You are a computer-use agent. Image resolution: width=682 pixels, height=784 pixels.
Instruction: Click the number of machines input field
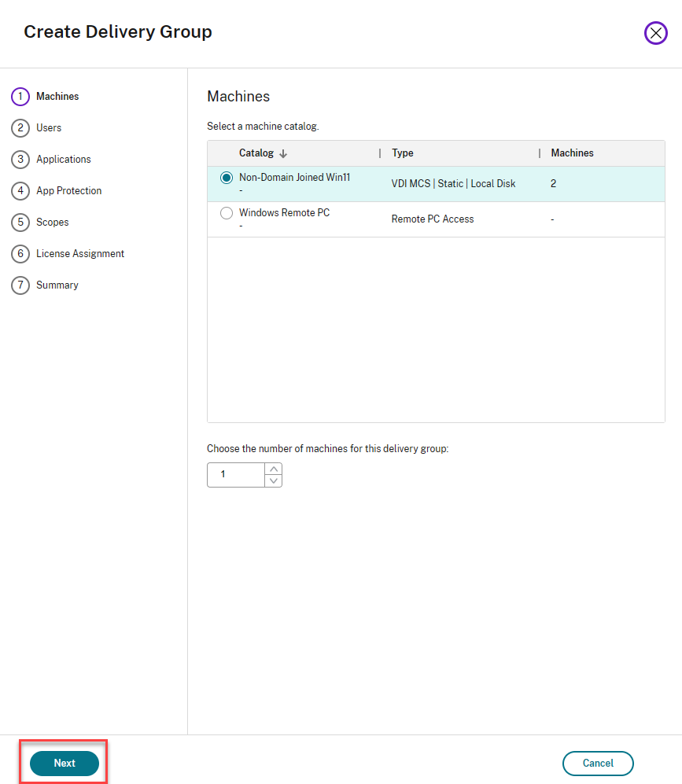(235, 475)
